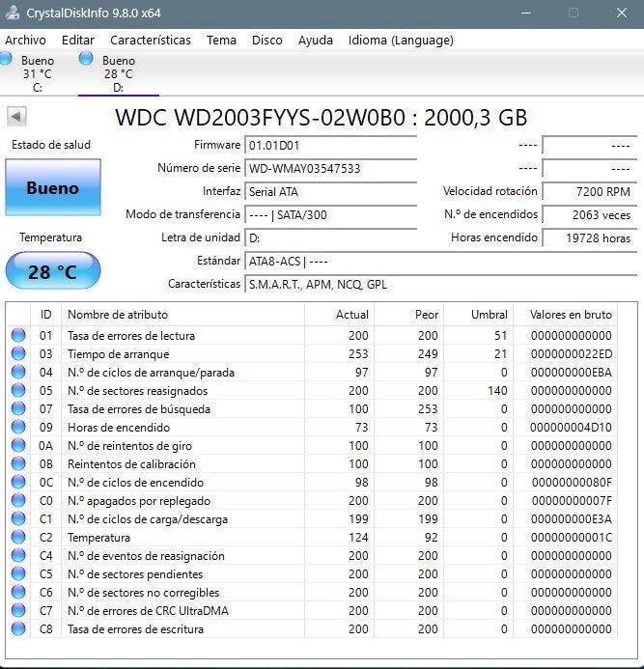Click the 28 °C temperature button
Image resolution: width=644 pixels, height=669 pixels.
[x=53, y=271]
